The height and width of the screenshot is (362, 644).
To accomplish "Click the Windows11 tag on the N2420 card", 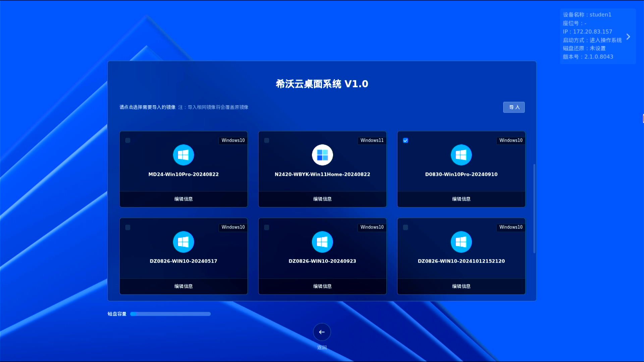I will tap(372, 140).
